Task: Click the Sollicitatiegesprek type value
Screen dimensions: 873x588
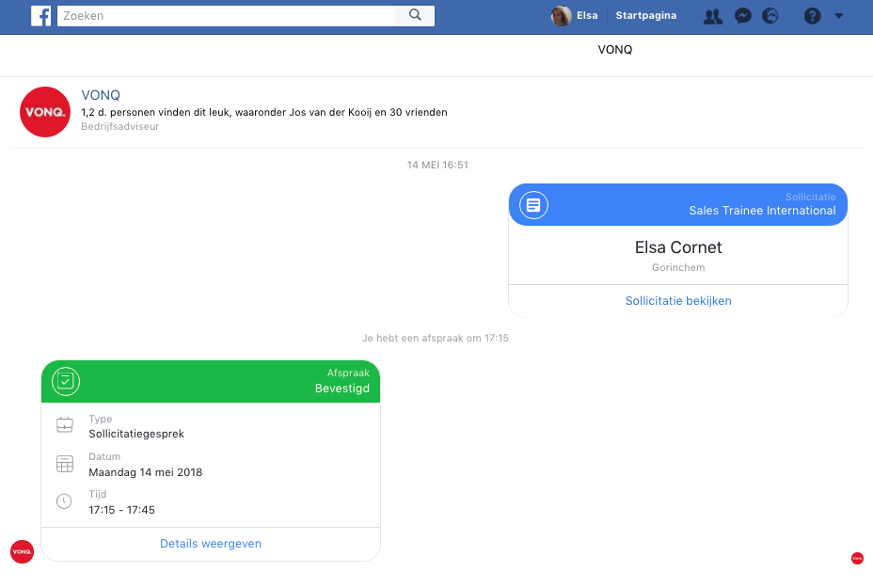Action: click(x=136, y=434)
